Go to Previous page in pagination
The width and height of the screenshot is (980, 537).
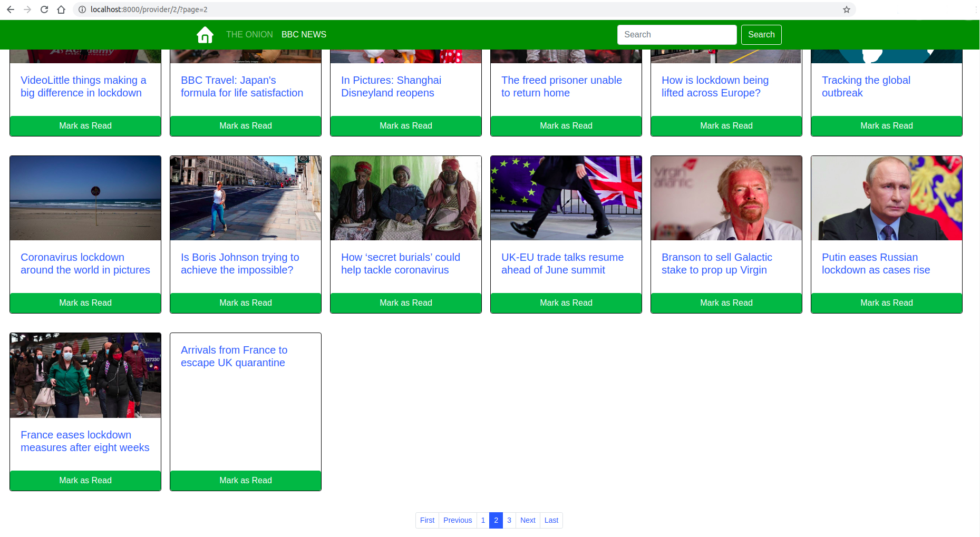[x=458, y=520]
